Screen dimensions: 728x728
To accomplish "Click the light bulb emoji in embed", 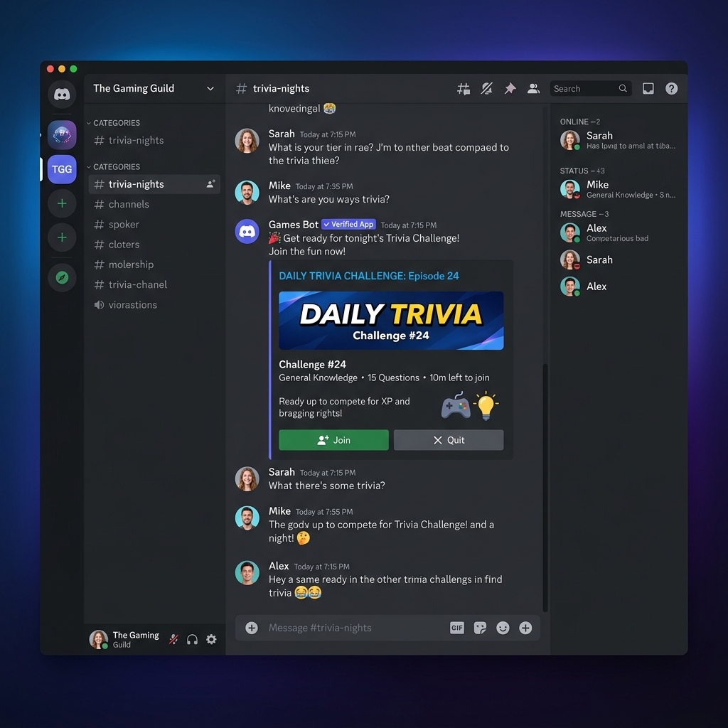I will coord(486,405).
